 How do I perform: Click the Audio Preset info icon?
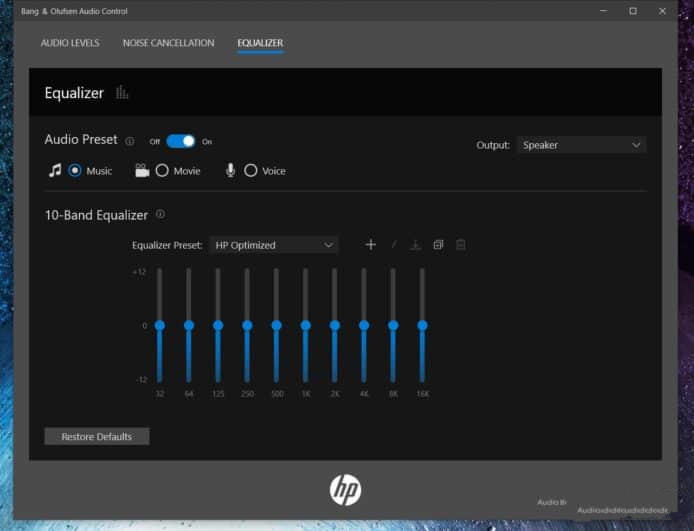pyautogui.click(x=130, y=142)
